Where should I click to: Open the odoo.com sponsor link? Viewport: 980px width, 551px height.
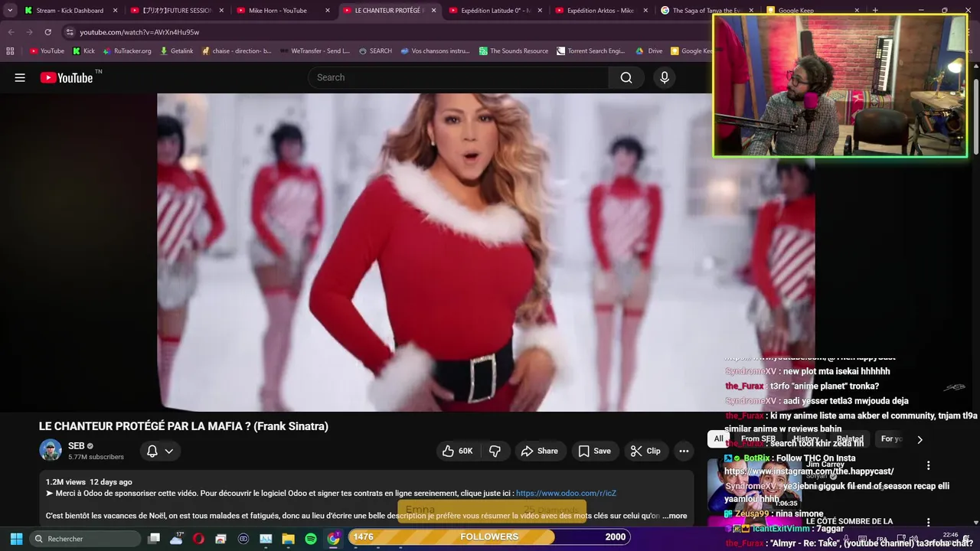pos(566,494)
